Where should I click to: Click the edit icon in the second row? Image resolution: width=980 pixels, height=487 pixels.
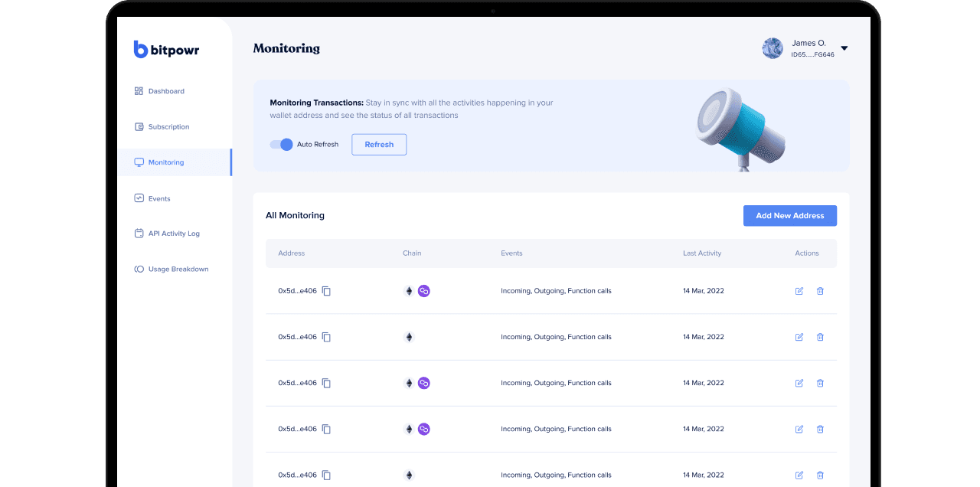(799, 337)
